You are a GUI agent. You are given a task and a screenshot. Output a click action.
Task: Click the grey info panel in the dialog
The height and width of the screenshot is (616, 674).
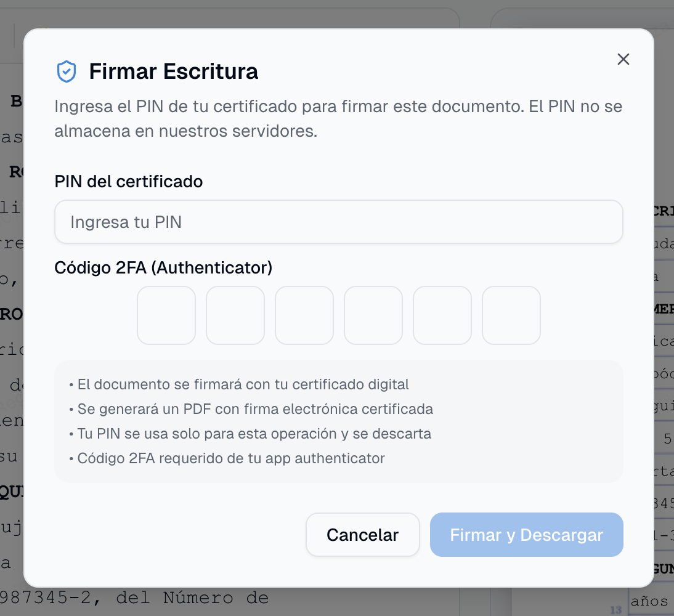(338, 421)
